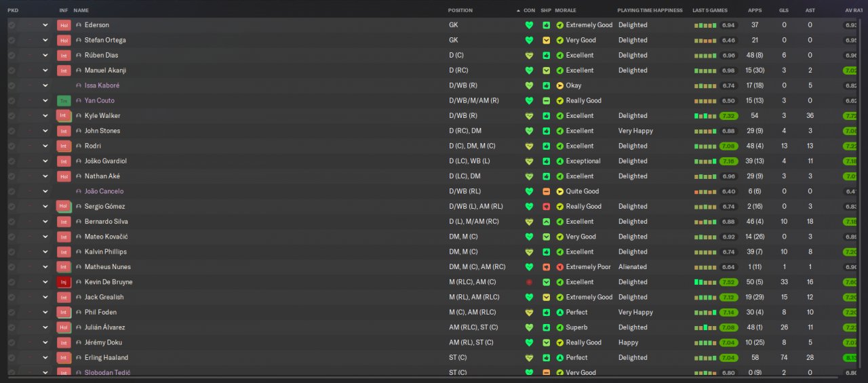Open the dropdown chevron in Phil Foden's row
Viewport: 868px width, 383px height.
point(45,313)
